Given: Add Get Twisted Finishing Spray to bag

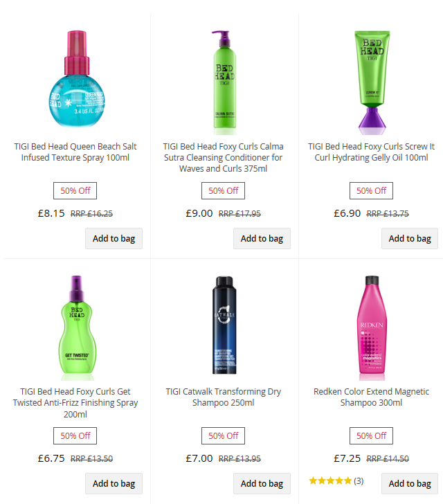Looking at the screenshot, I should 114,483.
